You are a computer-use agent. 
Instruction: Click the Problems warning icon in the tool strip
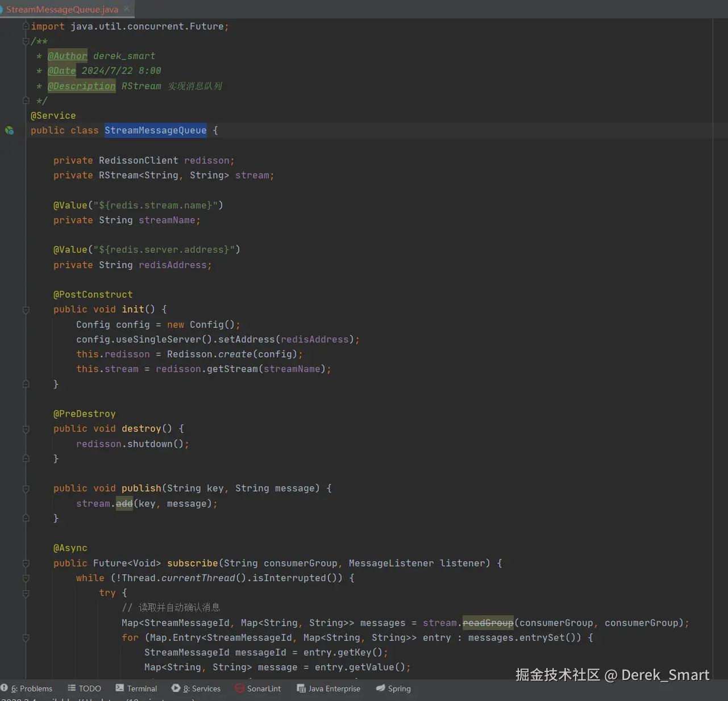click(4, 688)
